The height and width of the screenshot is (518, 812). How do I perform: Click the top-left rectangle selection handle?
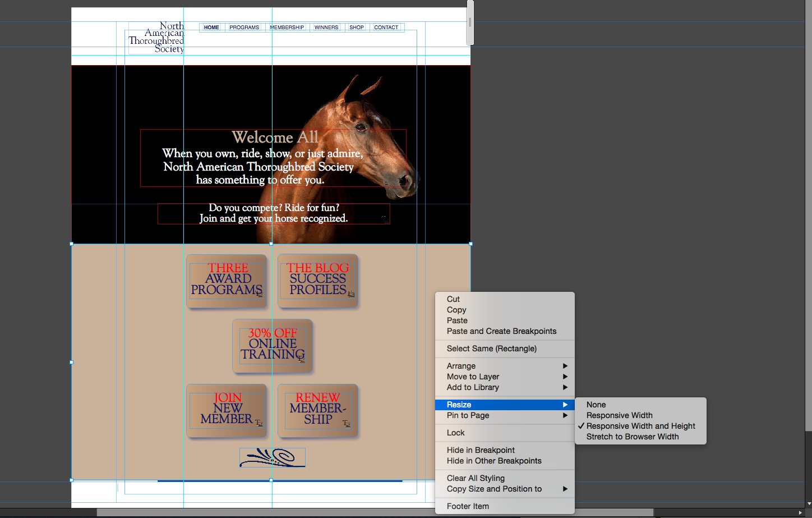[x=71, y=244]
